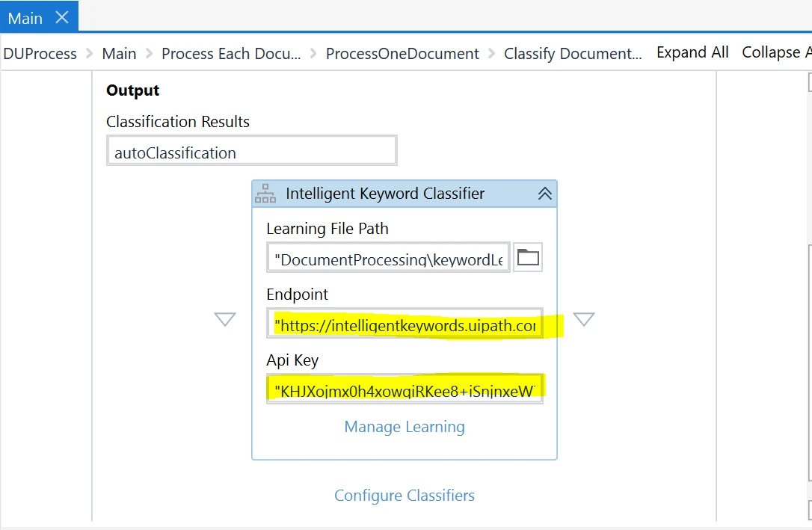Close the Main workflow tab
Viewport: 812px width, 530px height.
[62, 18]
